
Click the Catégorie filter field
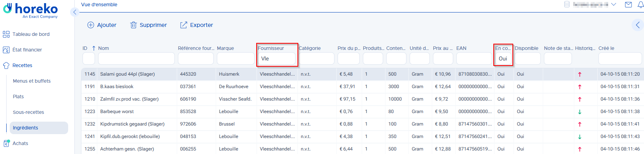pos(317,58)
